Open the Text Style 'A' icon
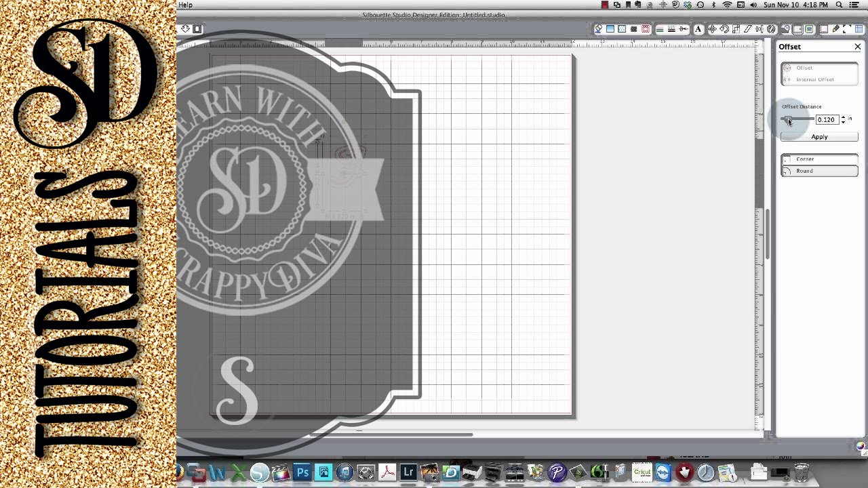Screen dimensions: 868x488 [698, 29]
